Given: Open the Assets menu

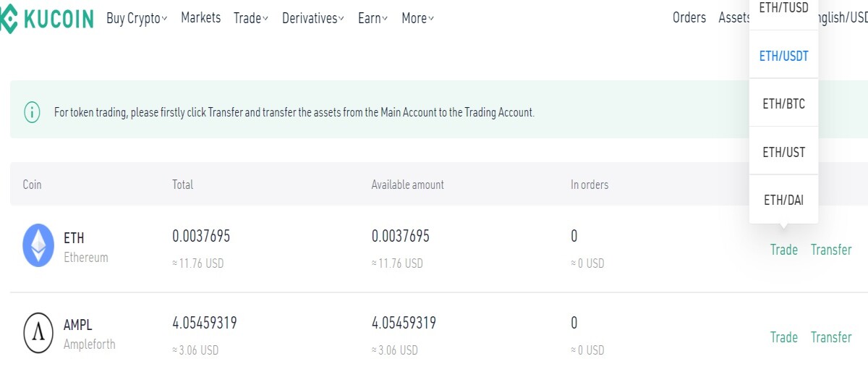Looking at the screenshot, I should [x=734, y=17].
